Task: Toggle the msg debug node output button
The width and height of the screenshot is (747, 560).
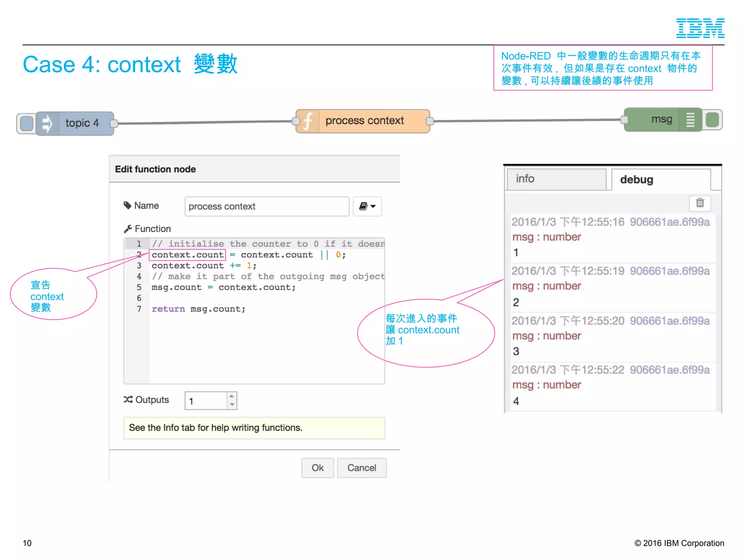Action: [x=712, y=120]
